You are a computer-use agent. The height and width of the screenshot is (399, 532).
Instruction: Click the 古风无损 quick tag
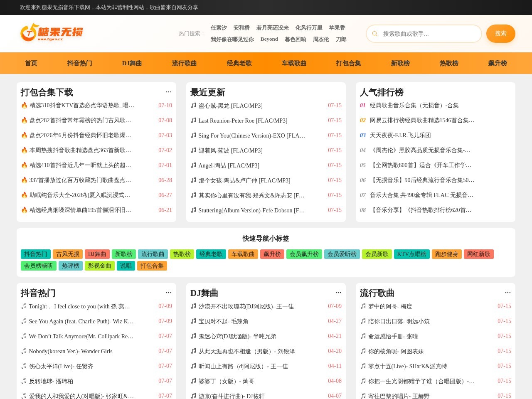click(68, 254)
